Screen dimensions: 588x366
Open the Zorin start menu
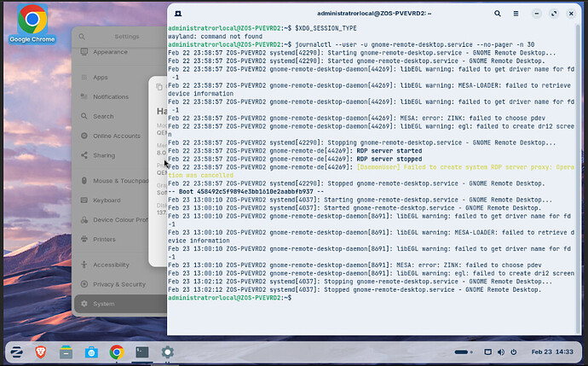[16, 352]
